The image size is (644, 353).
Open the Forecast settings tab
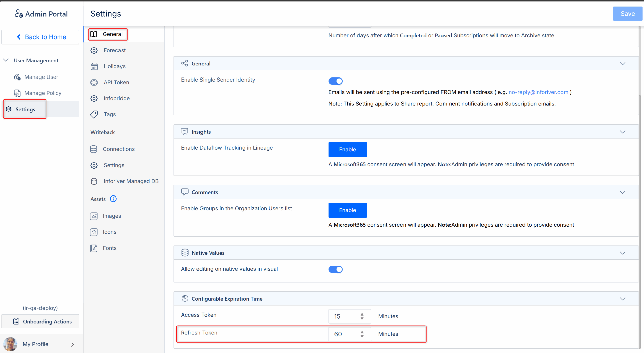114,50
